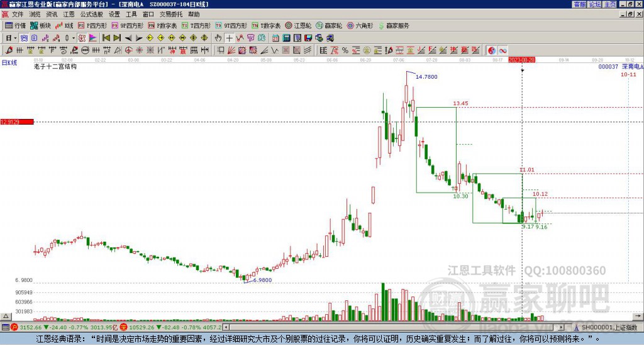Select the V-shaped wave line tool
The image size is (644, 345).
(x=275, y=50)
